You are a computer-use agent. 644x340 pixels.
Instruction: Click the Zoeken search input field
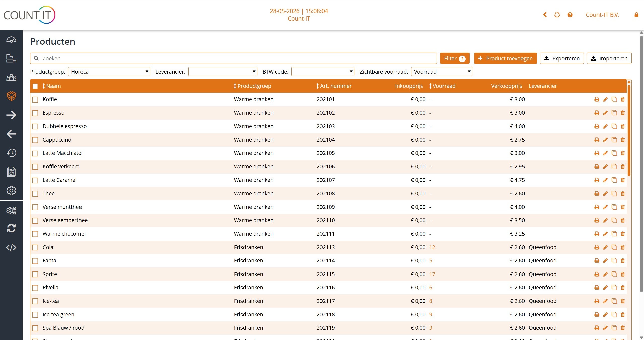click(233, 58)
